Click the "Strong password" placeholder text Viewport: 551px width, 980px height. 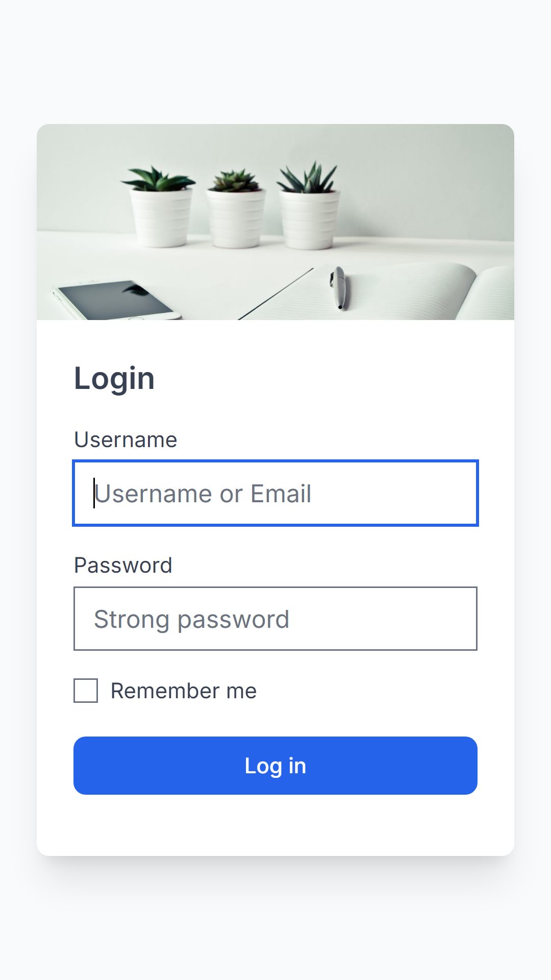(x=192, y=620)
